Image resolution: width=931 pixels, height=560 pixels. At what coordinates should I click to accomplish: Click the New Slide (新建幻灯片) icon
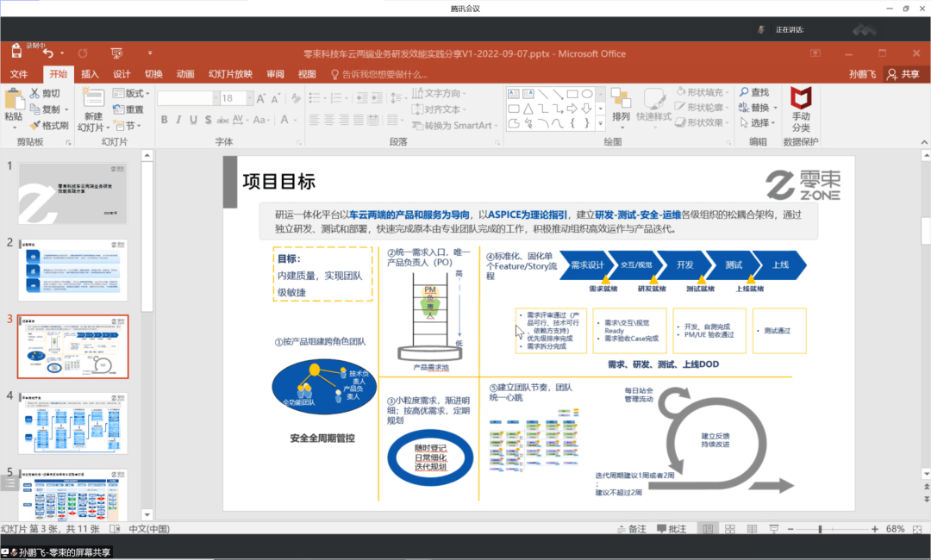(92, 98)
